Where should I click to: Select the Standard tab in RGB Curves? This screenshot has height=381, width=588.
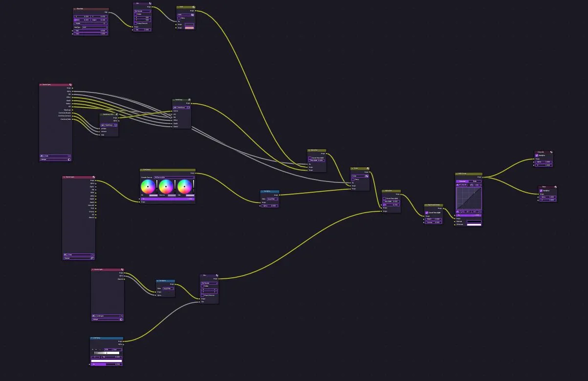point(462,181)
